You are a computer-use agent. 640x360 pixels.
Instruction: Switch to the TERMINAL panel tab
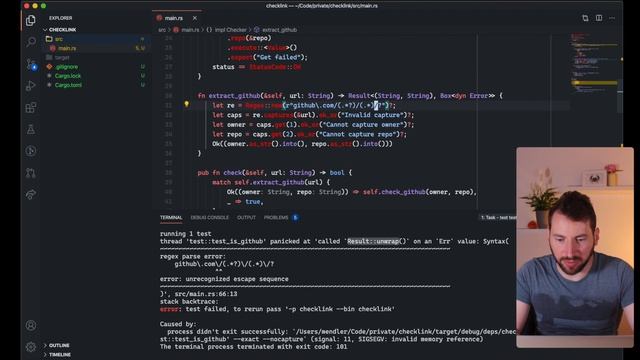[171, 218]
